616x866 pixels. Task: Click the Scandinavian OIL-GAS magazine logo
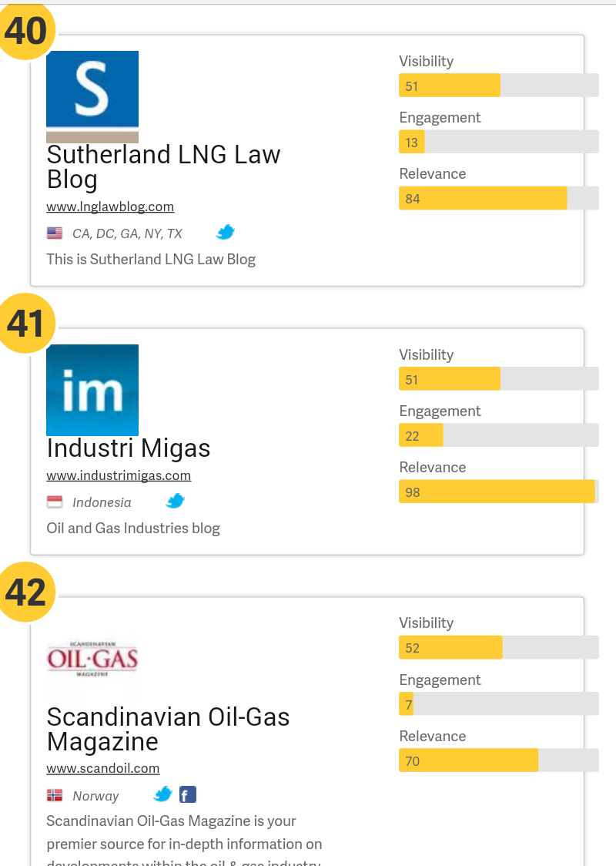[92, 658]
